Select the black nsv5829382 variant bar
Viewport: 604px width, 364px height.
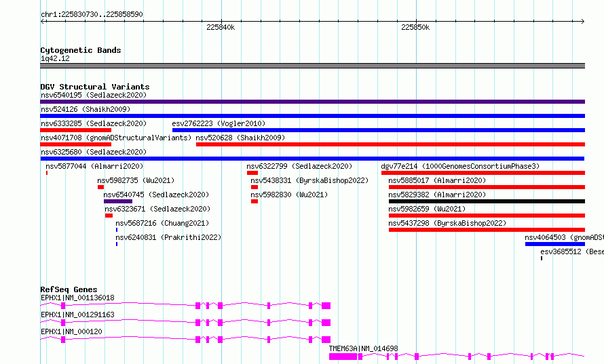click(x=487, y=201)
